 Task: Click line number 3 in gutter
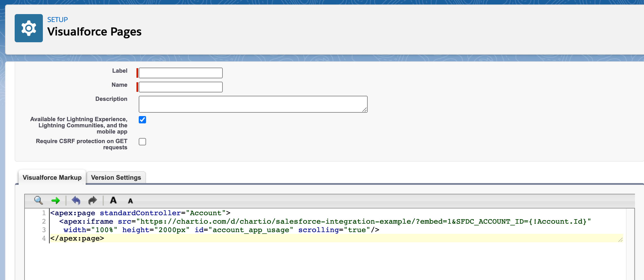44,230
